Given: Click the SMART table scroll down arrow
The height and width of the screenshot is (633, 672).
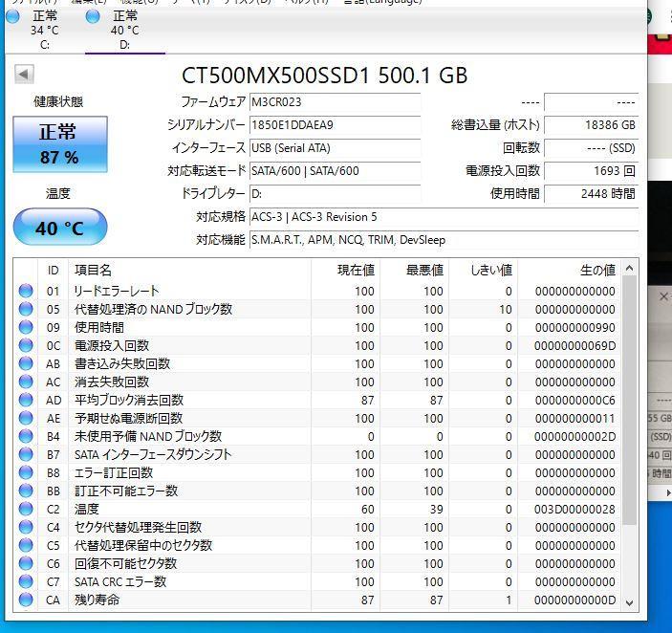Looking at the screenshot, I should point(630,602).
